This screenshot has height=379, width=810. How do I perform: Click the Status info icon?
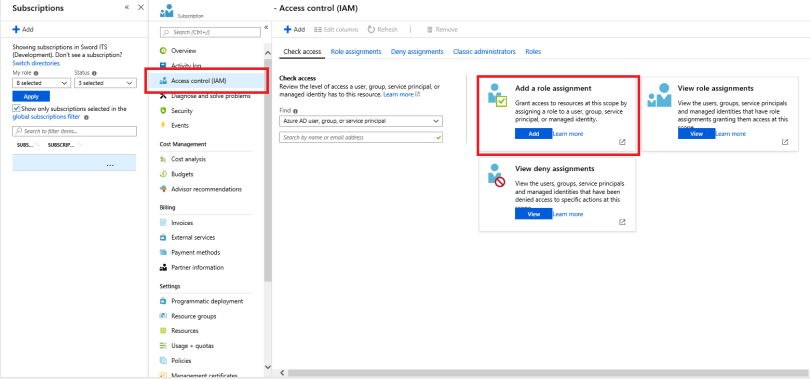pos(95,73)
